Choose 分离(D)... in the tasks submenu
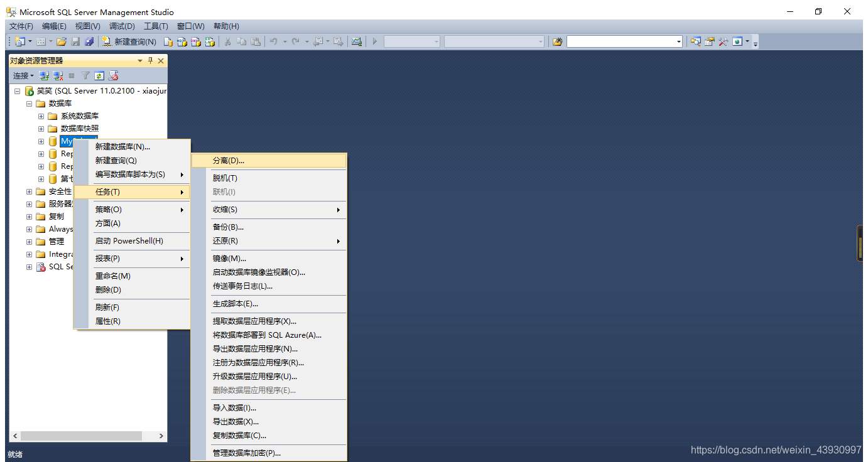 (269, 161)
